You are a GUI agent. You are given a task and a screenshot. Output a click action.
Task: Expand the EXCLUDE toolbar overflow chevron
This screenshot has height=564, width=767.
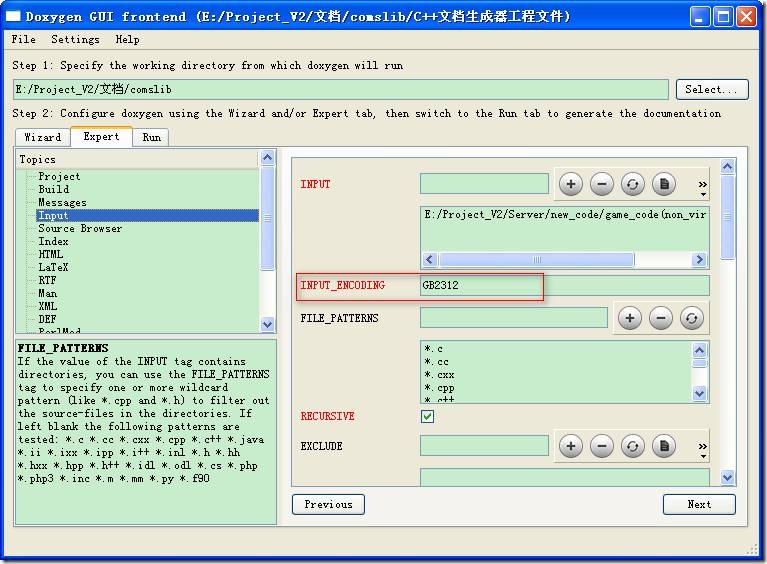pos(703,449)
